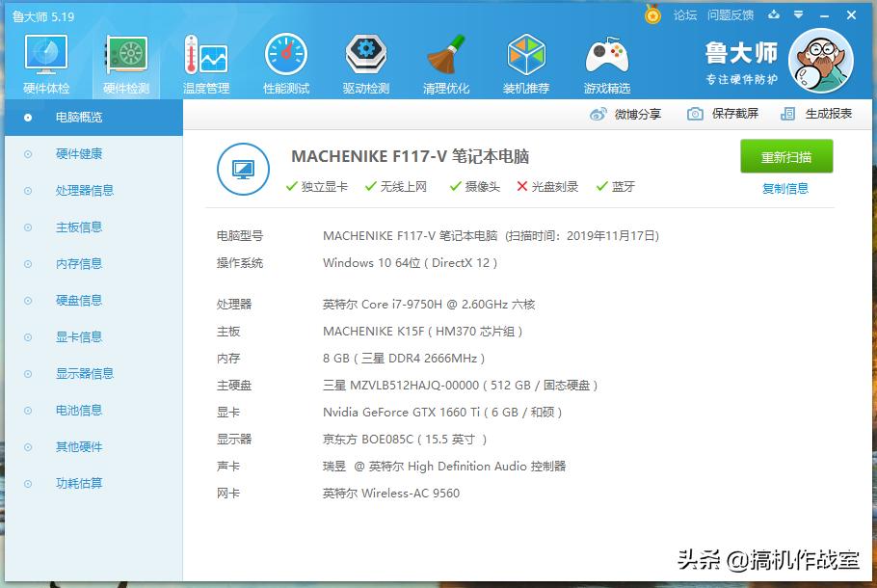The image size is (877, 588).
Task: Switch to 硬盘信息 in the sidebar
Action: pyautogui.click(x=80, y=300)
